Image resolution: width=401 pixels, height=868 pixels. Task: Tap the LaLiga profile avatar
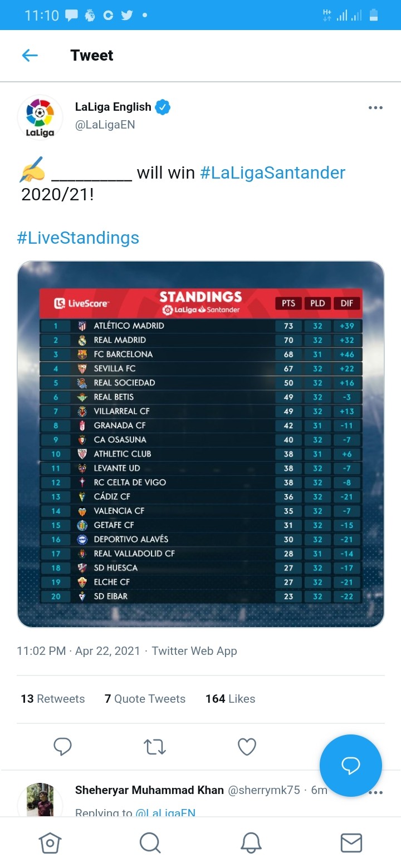pos(40,117)
